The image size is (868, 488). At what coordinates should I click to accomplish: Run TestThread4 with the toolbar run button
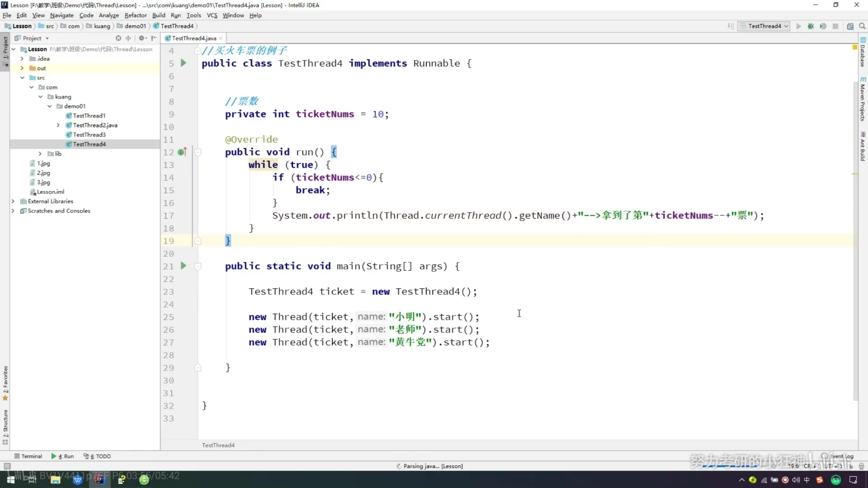(x=798, y=26)
